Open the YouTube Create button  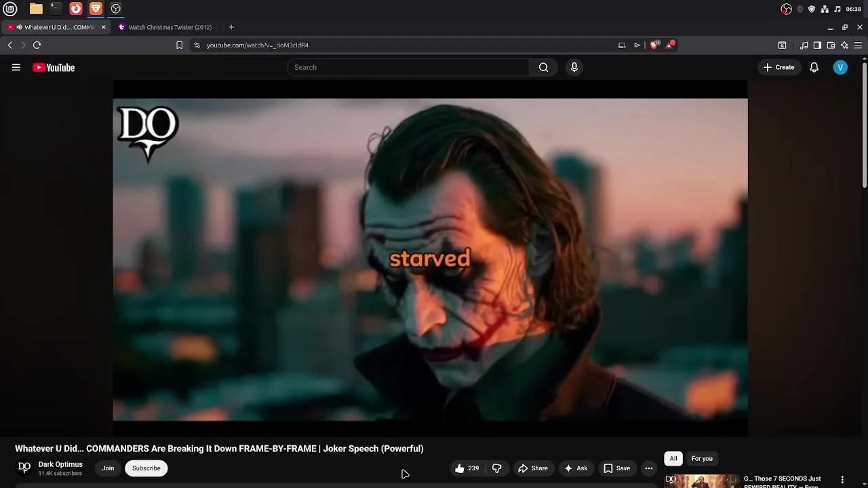[779, 67]
